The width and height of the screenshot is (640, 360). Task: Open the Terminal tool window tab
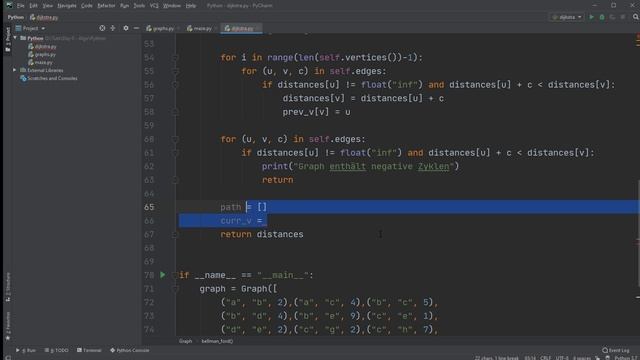click(89, 350)
